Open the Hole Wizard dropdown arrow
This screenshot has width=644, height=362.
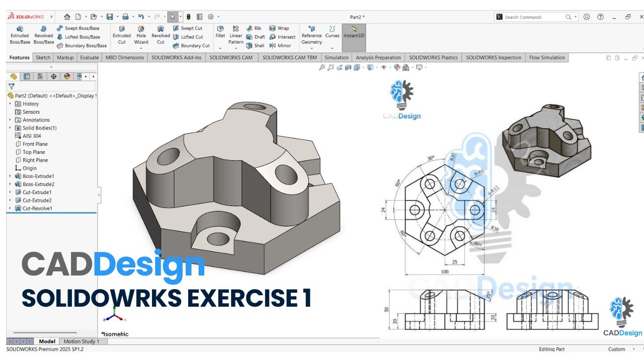[x=141, y=48]
